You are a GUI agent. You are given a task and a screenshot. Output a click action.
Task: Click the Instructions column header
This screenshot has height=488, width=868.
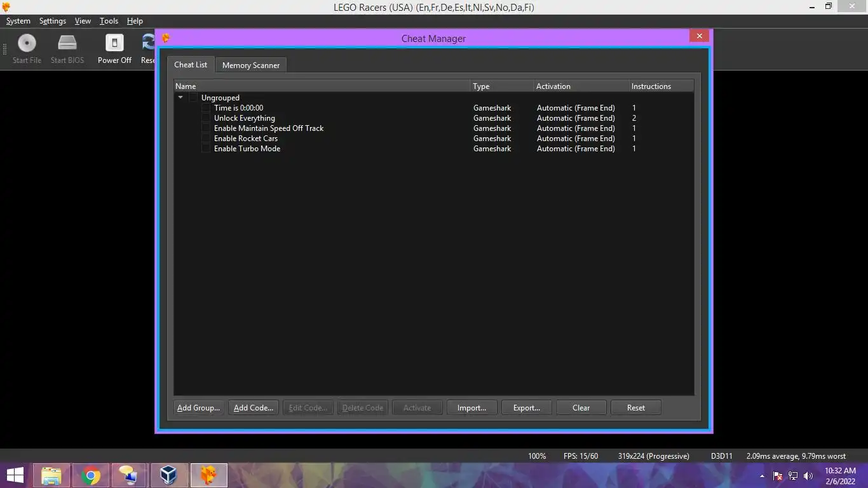pos(661,86)
